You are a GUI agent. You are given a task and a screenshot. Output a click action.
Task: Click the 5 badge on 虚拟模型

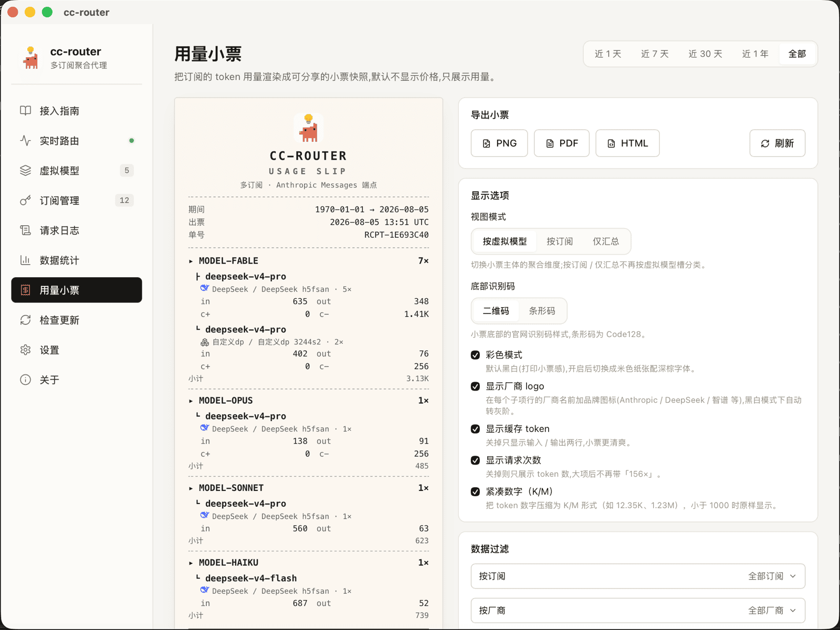[127, 171]
